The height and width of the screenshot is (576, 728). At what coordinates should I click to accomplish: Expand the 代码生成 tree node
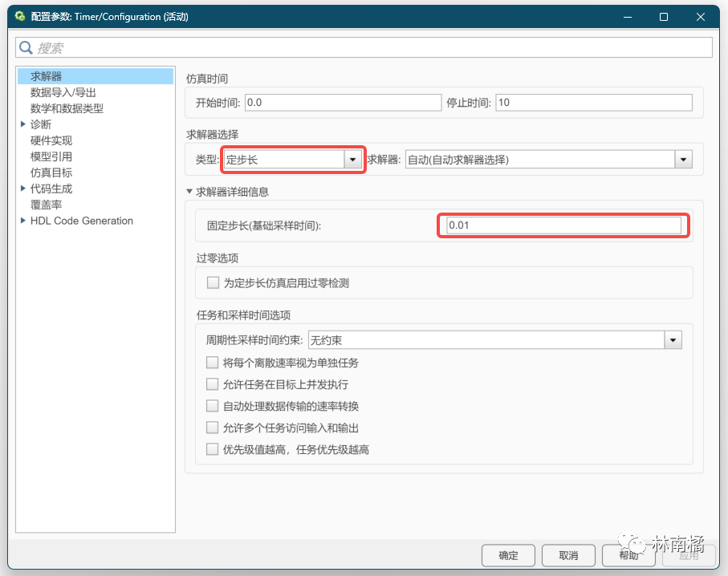point(22,189)
